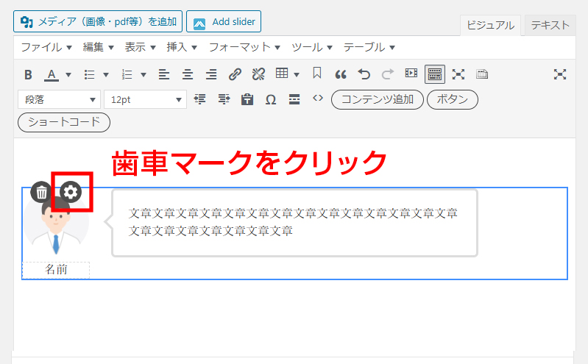This screenshot has width=588, height=364.
Task: Click the paste as text clipboard icon
Action: pos(247,99)
